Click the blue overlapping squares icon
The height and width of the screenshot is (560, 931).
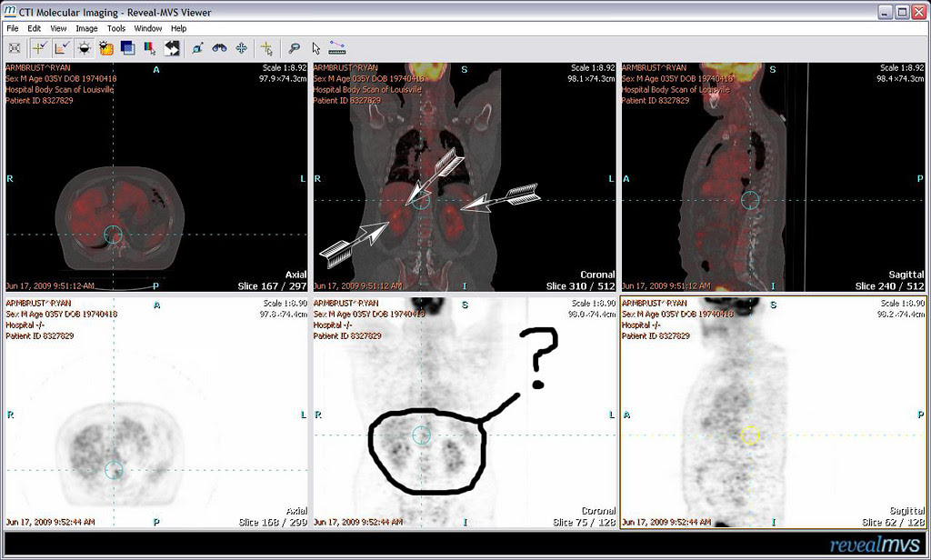tap(127, 48)
